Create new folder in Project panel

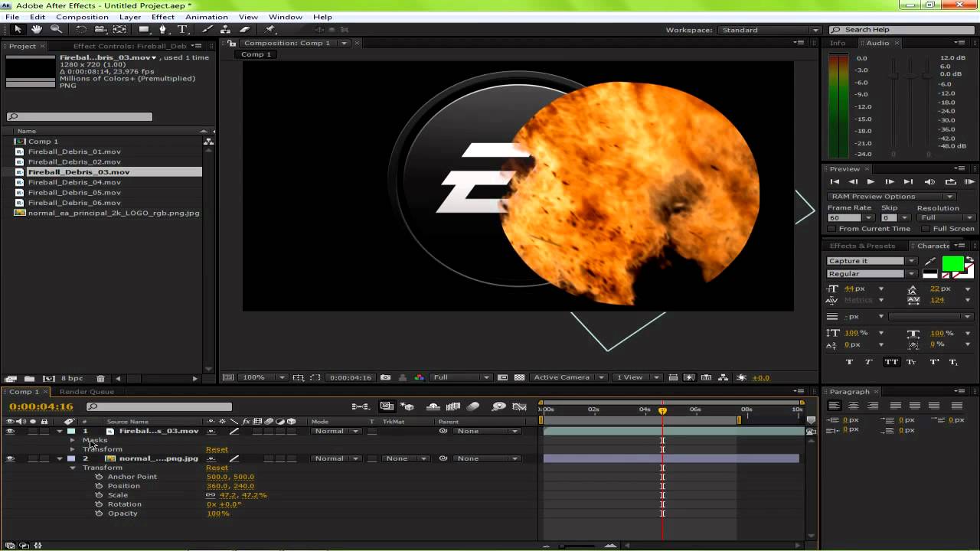[29, 378]
